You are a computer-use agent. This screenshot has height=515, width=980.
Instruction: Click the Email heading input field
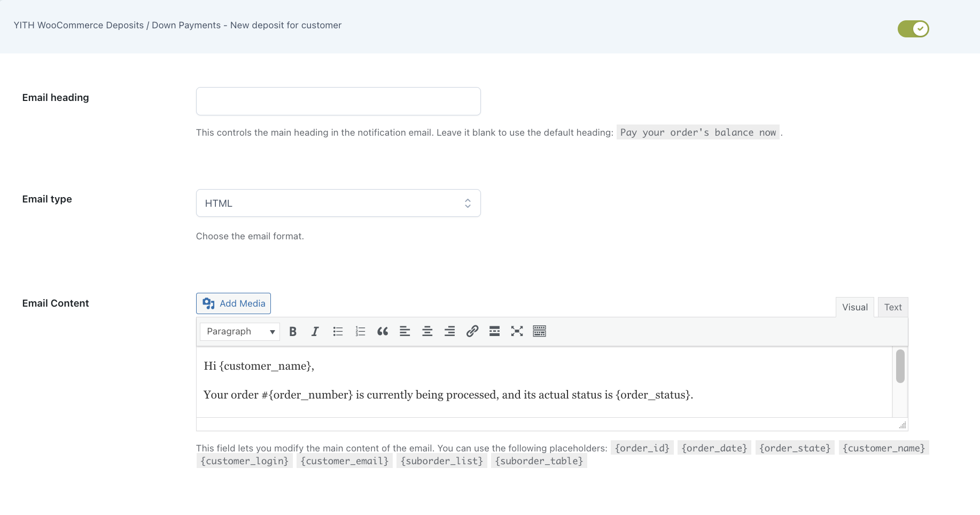click(338, 101)
